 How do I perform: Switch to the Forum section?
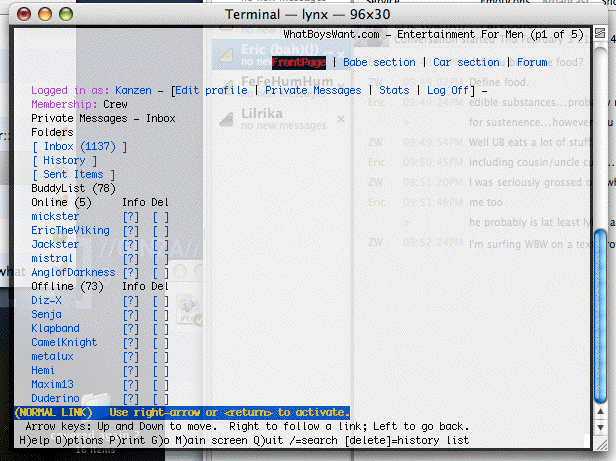tap(532, 62)
